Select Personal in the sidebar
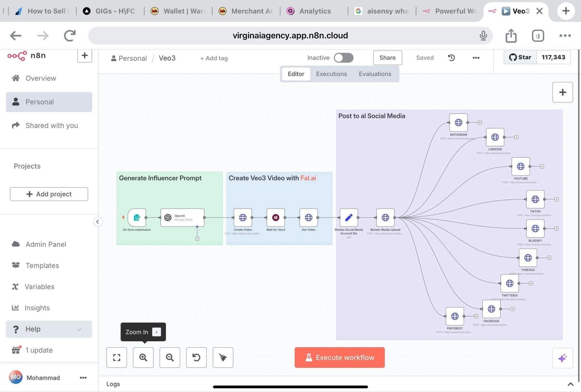Image resolution: width=581 pixels, height=392 pixels. pos(49,102)
